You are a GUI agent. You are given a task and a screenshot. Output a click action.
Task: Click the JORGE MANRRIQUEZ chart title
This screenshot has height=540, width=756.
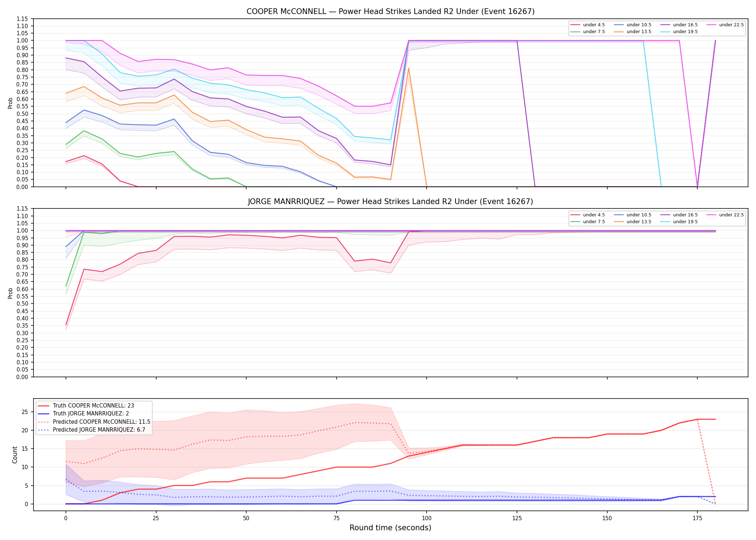390,202
